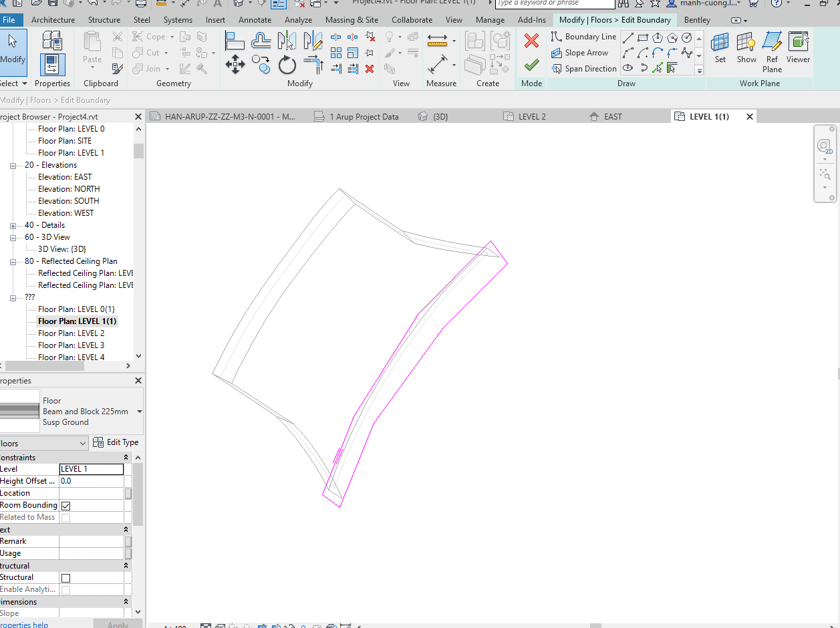Switch to the EAST view tab
The height and width of the screenshot is (628, 840).
pos(612,116)
